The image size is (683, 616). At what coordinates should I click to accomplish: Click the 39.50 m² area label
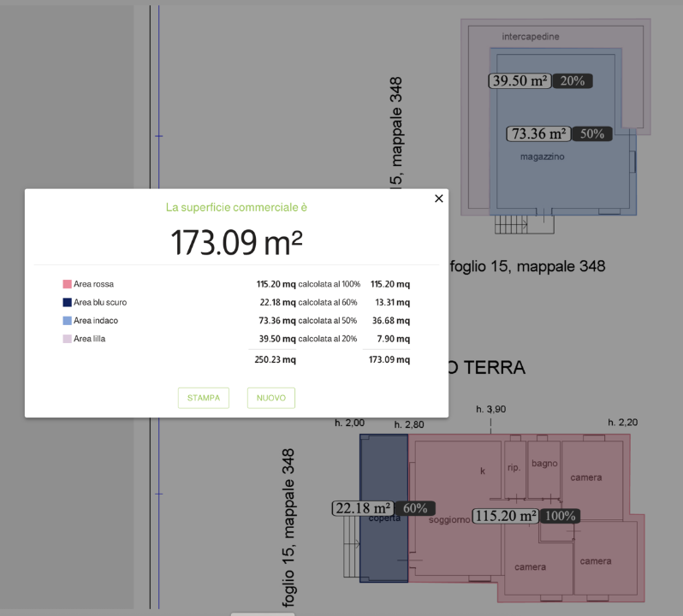point(520,81)
